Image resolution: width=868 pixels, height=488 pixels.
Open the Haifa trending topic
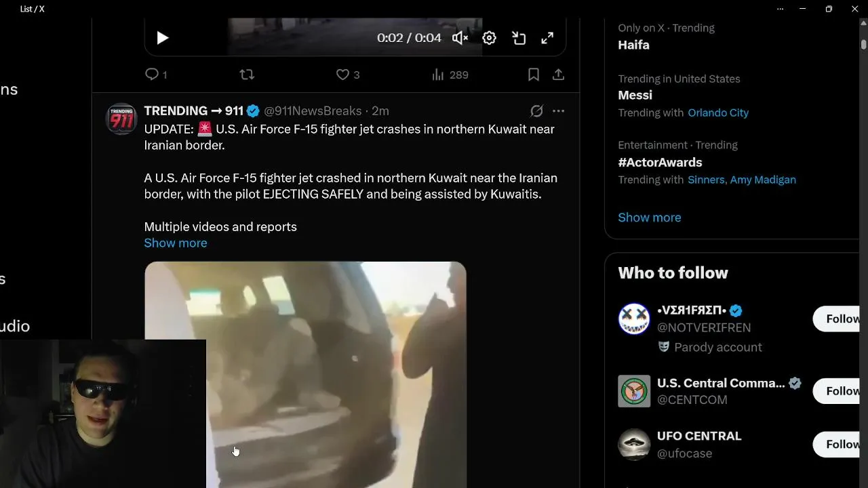(633, 45)
